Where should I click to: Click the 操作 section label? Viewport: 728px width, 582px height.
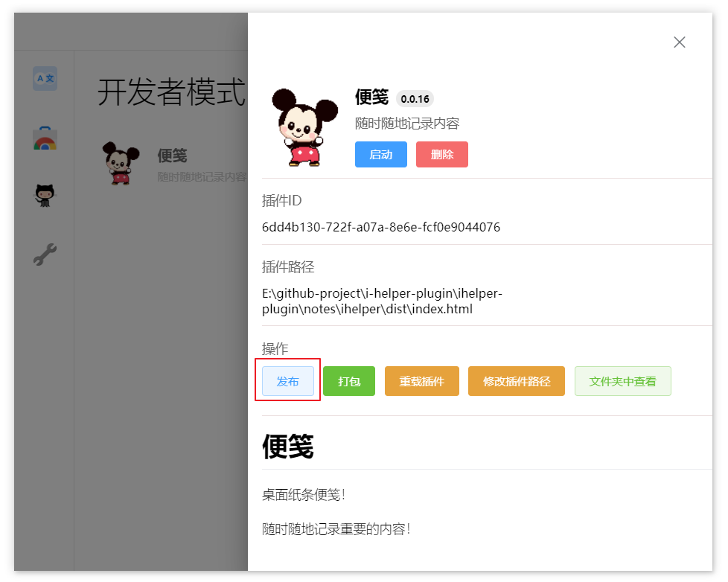click(275, 348)
